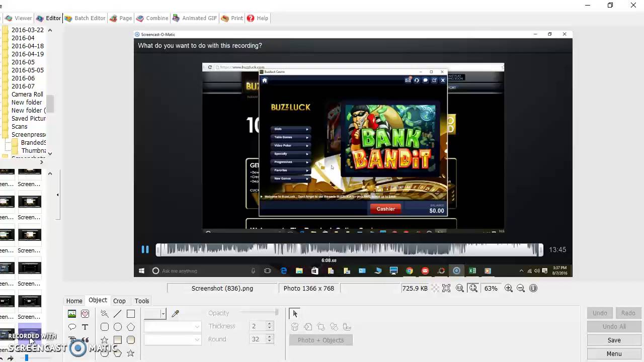Select the outline rectangle shape tool
Screen dimensions: 644x362
[131, 314]
